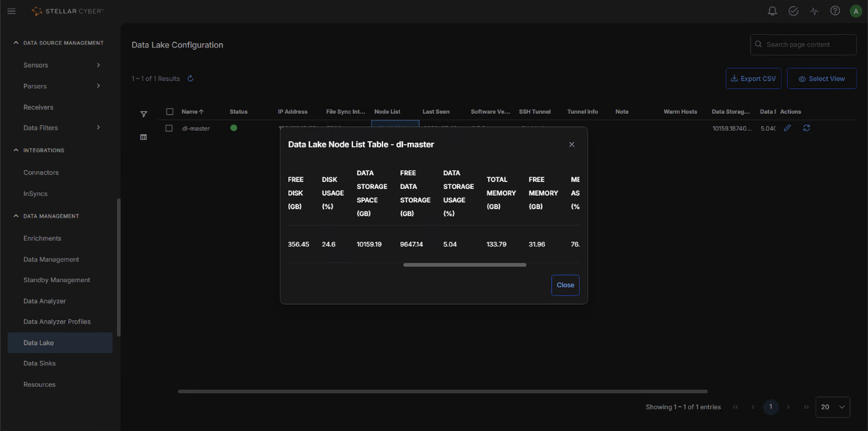Check the dl-master row checkbox
This screenshot has height=431, width=868.
169,128
